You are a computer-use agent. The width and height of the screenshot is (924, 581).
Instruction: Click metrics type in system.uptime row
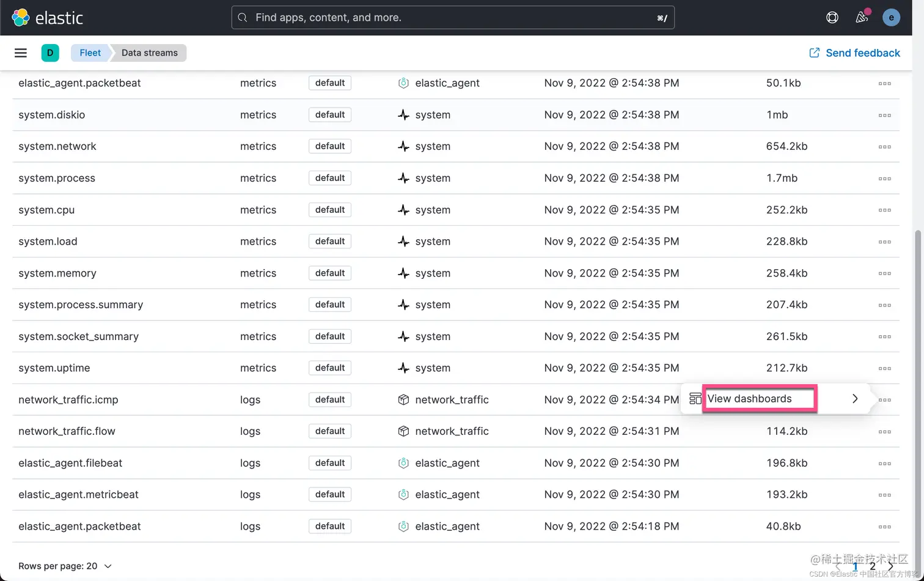click(x=258, y=368)
